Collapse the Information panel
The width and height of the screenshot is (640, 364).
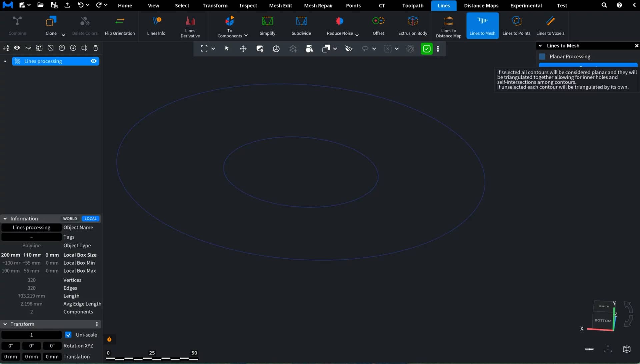coord(5,219)
